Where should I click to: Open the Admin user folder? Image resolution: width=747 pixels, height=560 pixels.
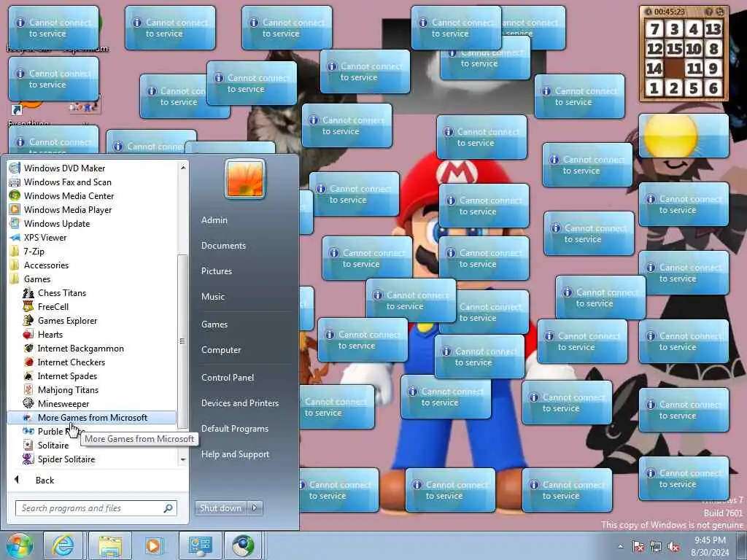coord(214,220)
